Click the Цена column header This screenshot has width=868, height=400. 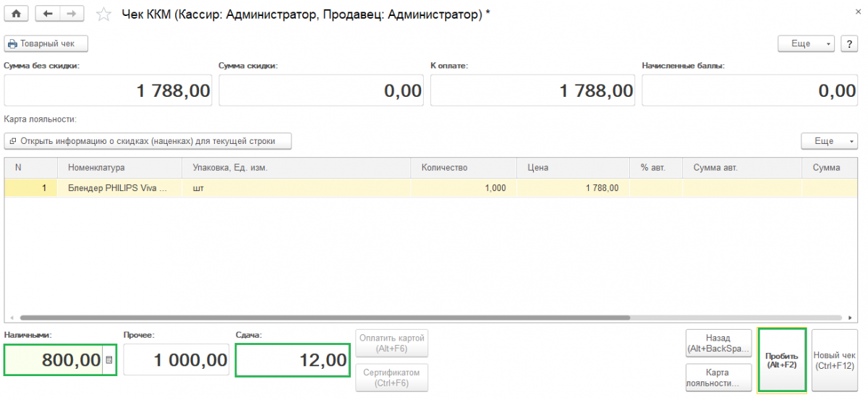574,168
